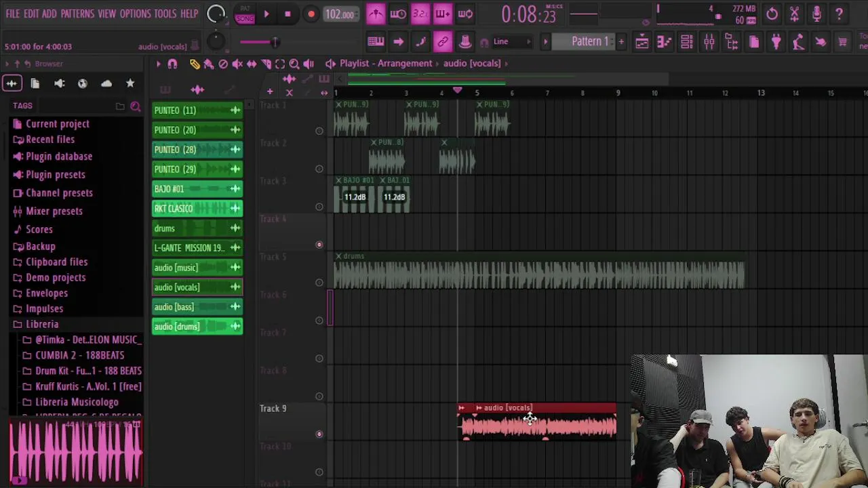Image resolution: width=868 pixels, height=488 pixels.
Task: Open the OPTIONS menu
Action: (x=135, y=14)
